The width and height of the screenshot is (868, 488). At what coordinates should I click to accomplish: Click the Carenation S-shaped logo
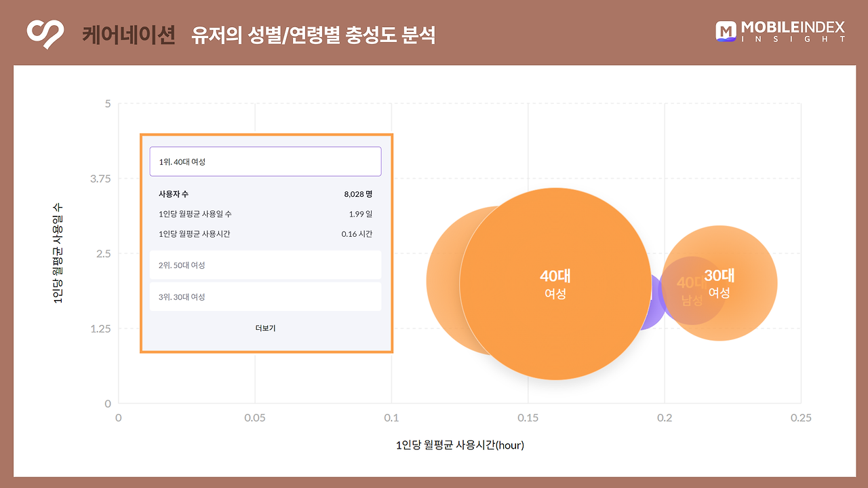coord(45,34)
